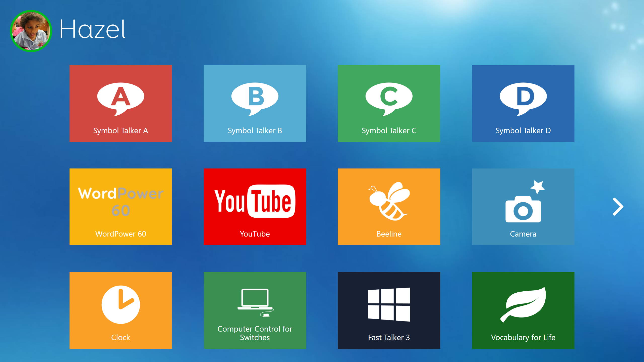Open Computer Control for Switches

point(255,309)
